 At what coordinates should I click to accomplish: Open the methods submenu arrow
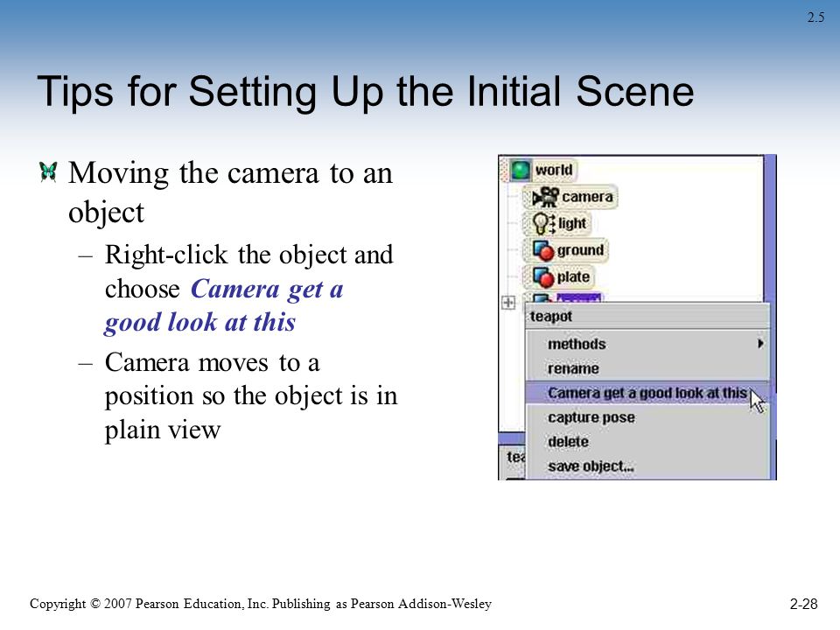pos(760,344)
